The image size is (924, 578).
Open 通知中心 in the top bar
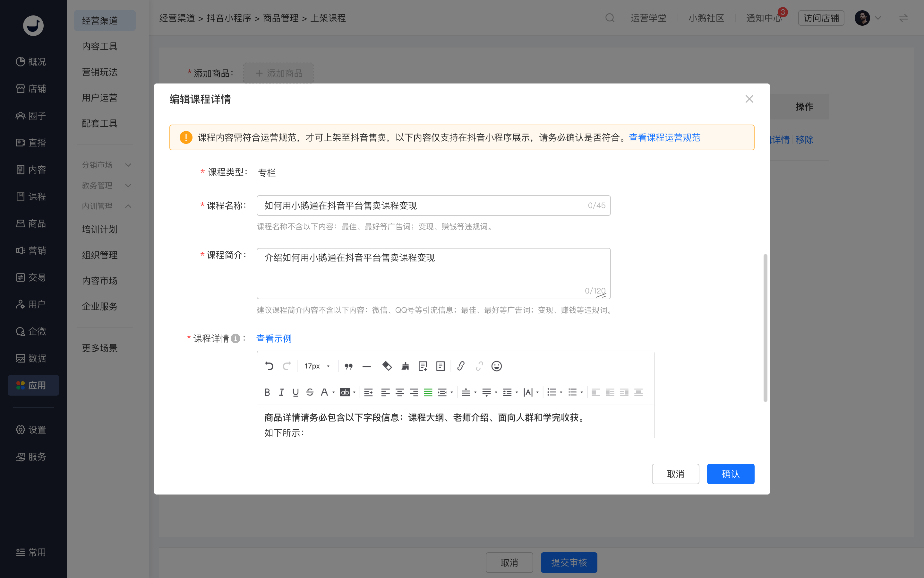click(x=764, y=18)
